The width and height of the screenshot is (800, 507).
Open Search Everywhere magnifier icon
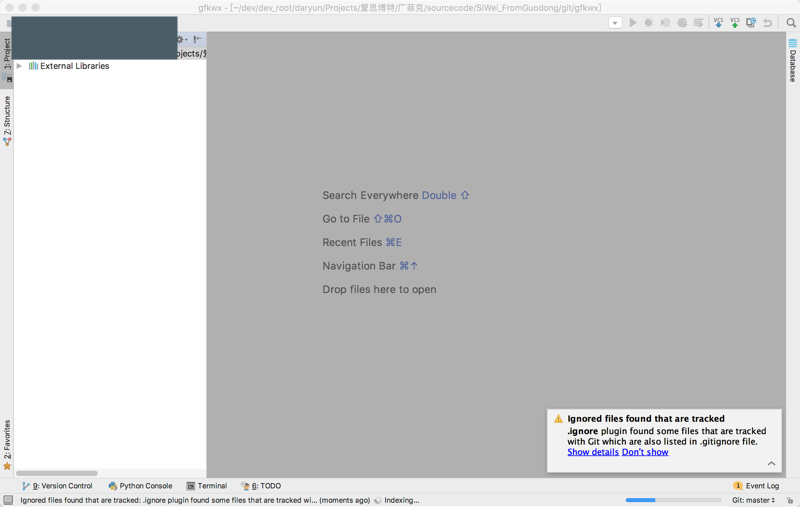pos(791,23)
